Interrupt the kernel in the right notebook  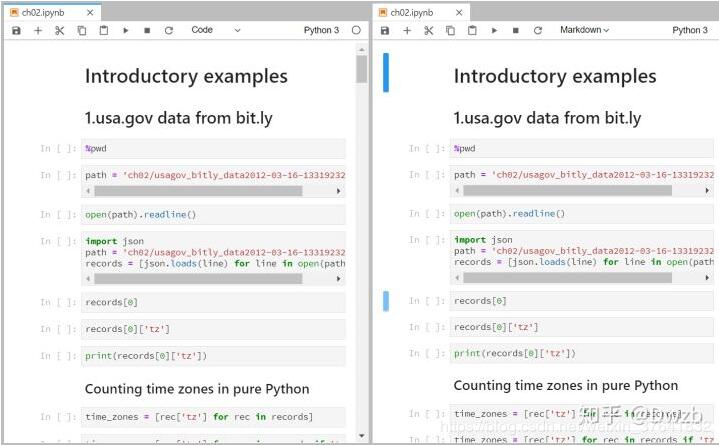pyautogui.click(x=516, y=31)
